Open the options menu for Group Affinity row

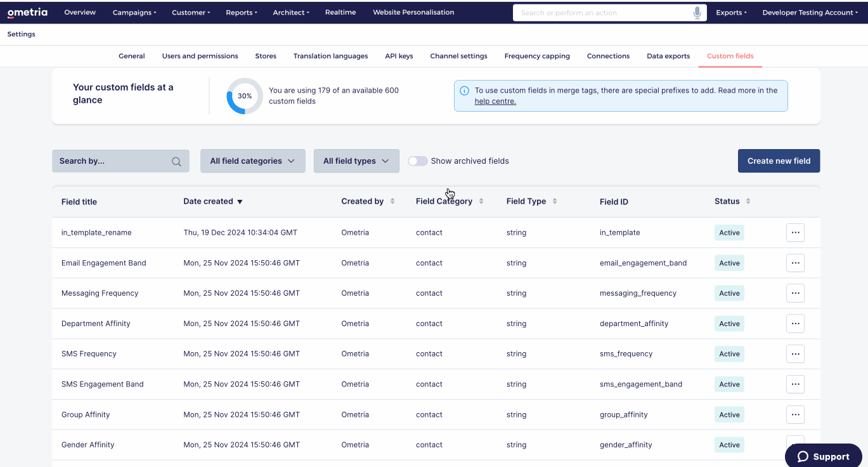coord(795,414)
